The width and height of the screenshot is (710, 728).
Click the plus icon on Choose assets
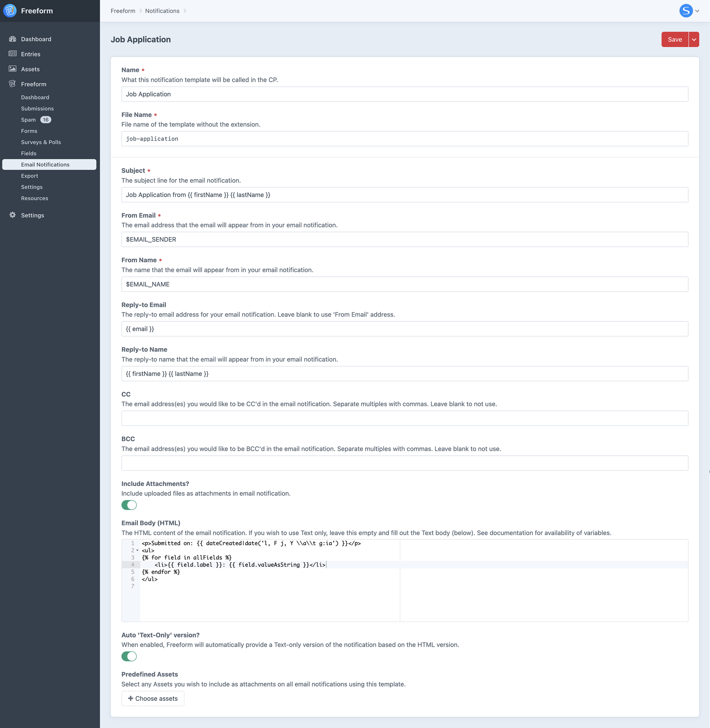pyautogui.click(x=131, y=698)
